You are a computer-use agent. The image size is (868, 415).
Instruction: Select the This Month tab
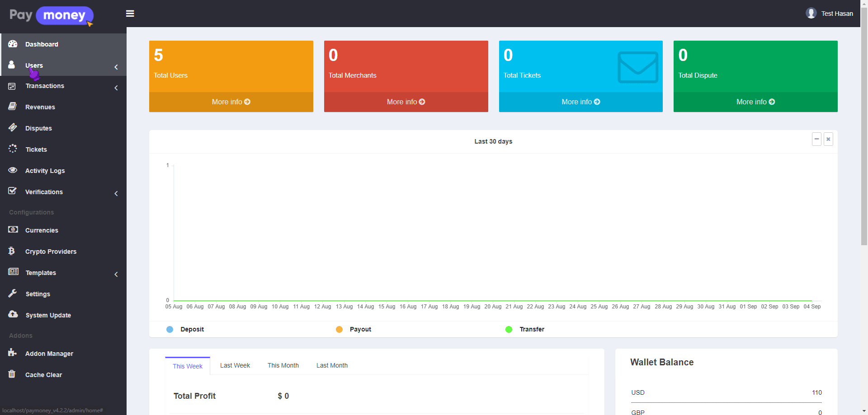point(283,365)
